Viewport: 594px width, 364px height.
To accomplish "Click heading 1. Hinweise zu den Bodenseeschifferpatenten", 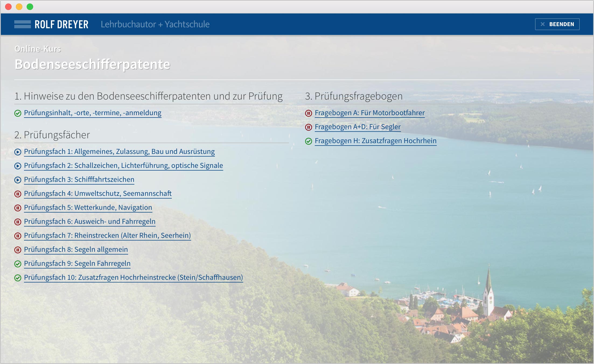I will 148,96.
